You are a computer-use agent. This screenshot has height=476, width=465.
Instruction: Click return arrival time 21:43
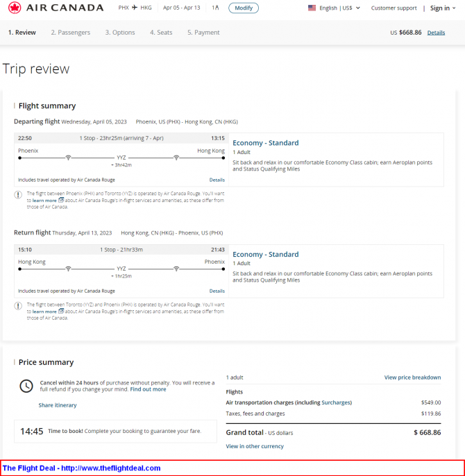(x=218, y=250)
